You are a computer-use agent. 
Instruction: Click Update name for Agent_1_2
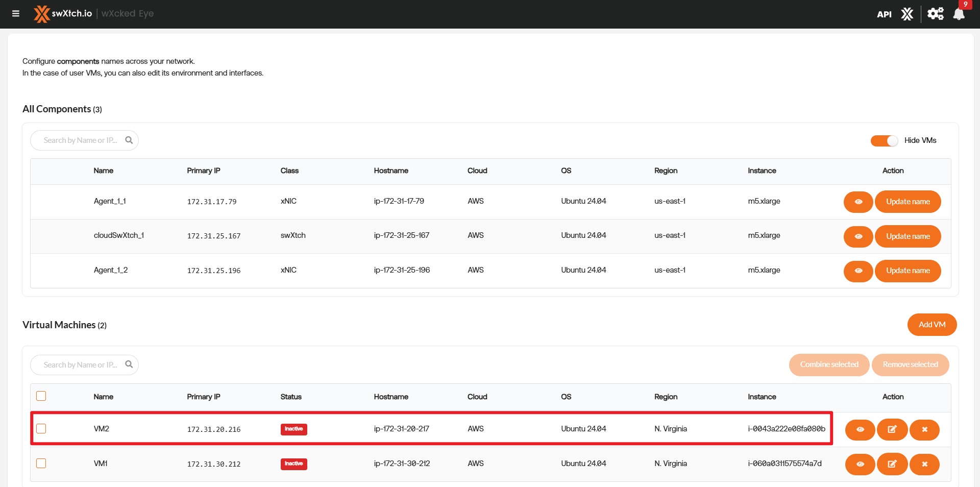[908, 271]
